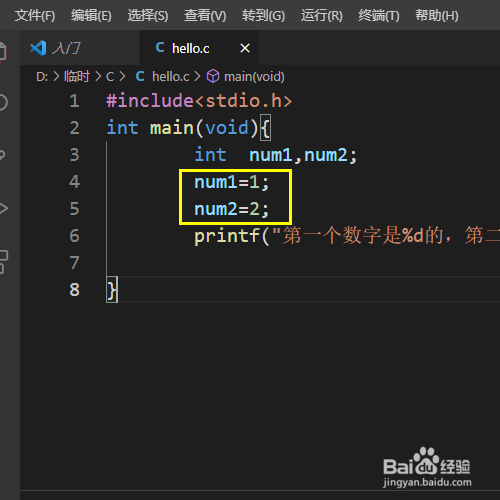Open the Source Control sidebar icon
Image resolution: width=500 pixels, height=500 pixels.
tap(3, 155)
